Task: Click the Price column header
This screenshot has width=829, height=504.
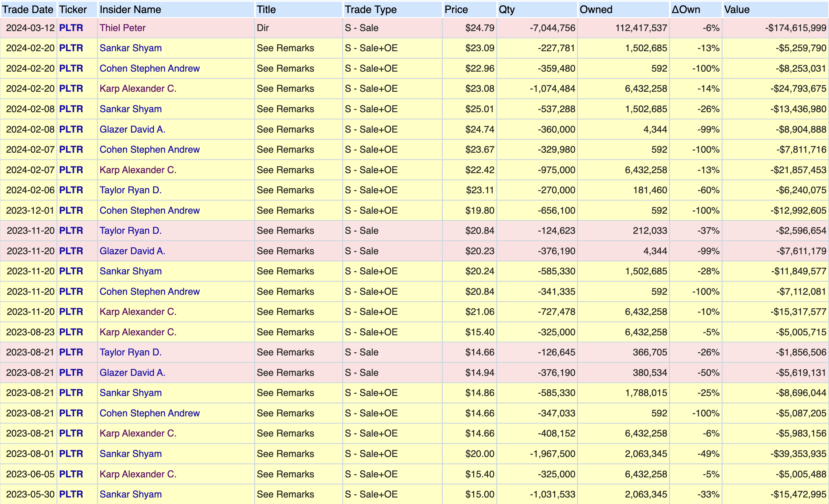Action: click(x=456, y=9)
